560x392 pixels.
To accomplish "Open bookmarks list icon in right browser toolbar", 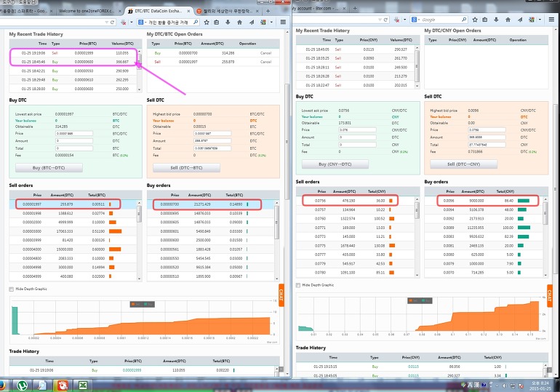I will (x=484, y=20).
